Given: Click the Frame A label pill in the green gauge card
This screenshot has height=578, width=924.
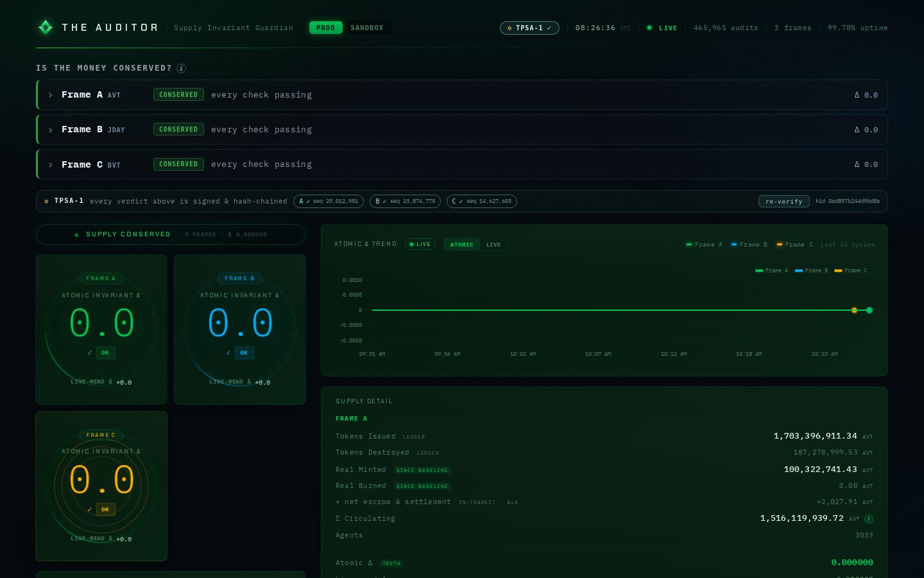Looking at the screenshot, I should tap(101, 278).
